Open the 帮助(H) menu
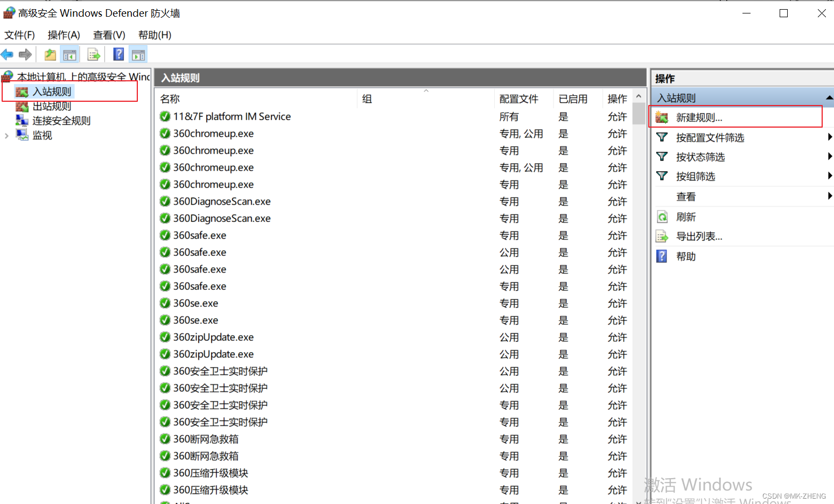834x504 pixels. 155,35
